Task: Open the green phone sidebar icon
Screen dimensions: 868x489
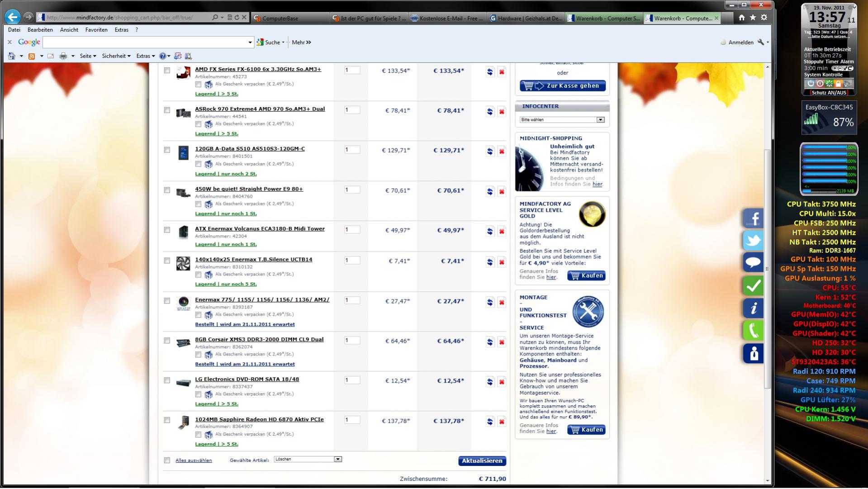Action: point(753,331)
